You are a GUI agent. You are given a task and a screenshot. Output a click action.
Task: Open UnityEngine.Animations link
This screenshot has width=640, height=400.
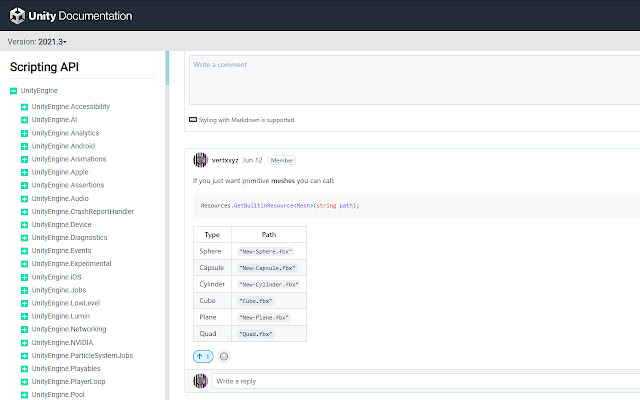[69, 159]
